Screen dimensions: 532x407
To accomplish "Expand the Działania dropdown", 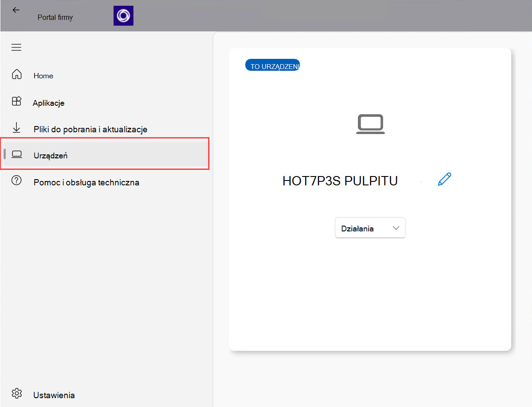I will (370, 227).
